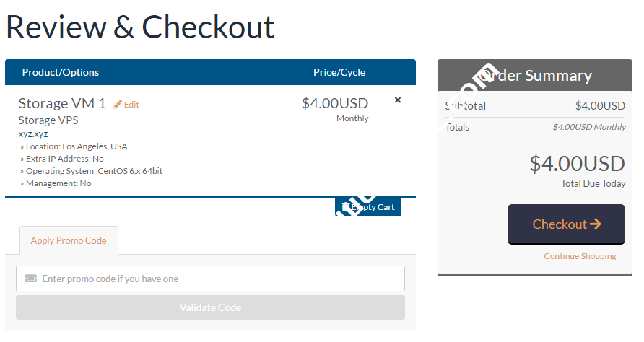
Task: Click the Location Los Angeles option line
Action: click(76, 146)
